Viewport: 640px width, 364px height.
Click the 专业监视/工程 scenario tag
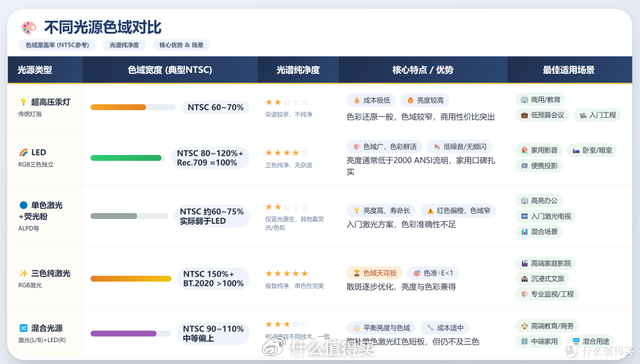click(547, 294)
